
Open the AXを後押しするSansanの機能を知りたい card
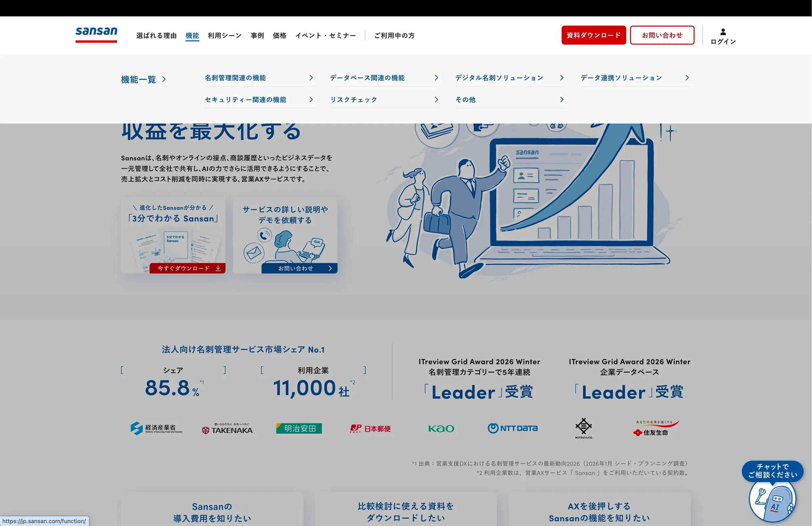(x=599, y=509)
